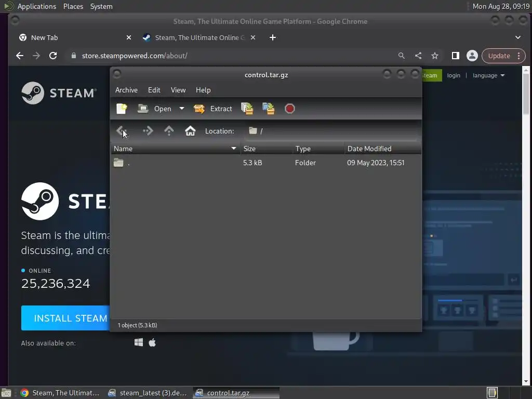Image resolution: width=532 pixels, height=399 pixels.
Task: Click the Extract button
Action: tap(212, 109)
